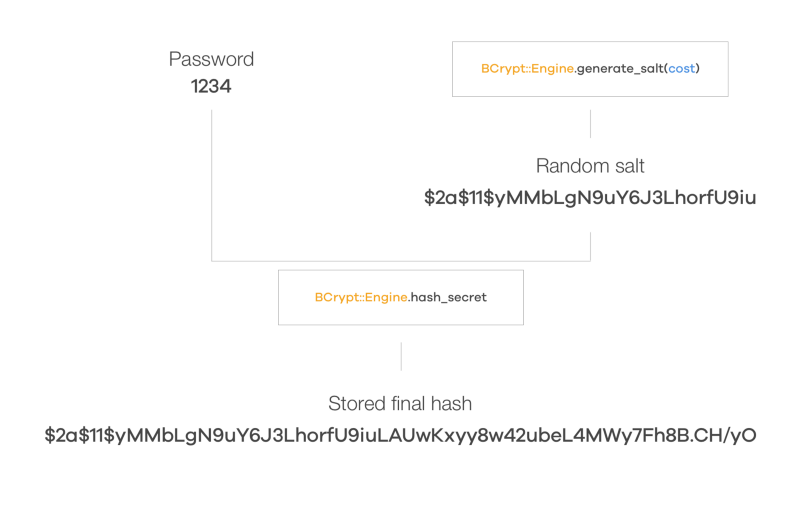Select the blue "cost" parameter
This screenshot has height=509, width=800.
coord(682,68)
